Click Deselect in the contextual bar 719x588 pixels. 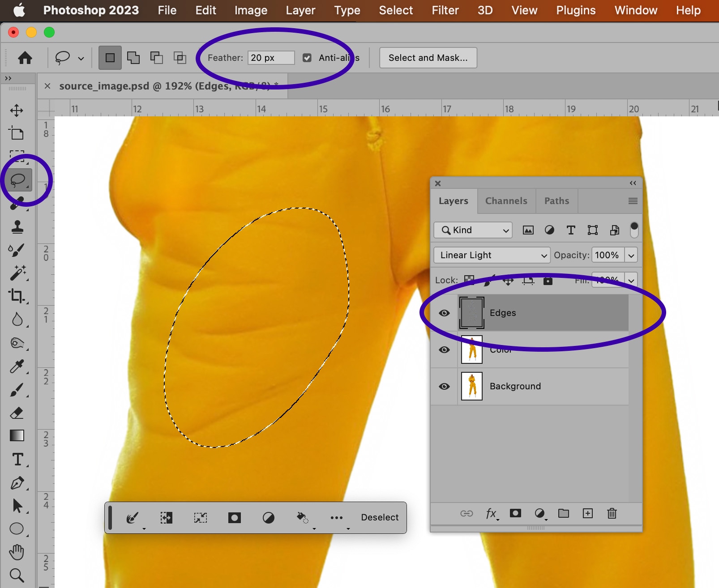tap(380, 517)
